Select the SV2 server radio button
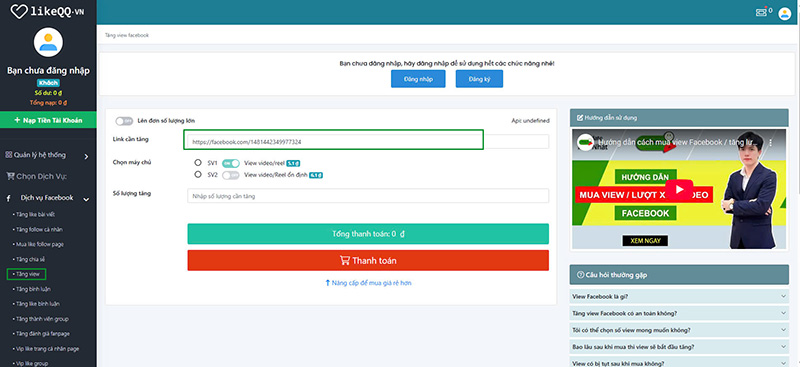Screen dimensions: 800x367 [198, 175]
